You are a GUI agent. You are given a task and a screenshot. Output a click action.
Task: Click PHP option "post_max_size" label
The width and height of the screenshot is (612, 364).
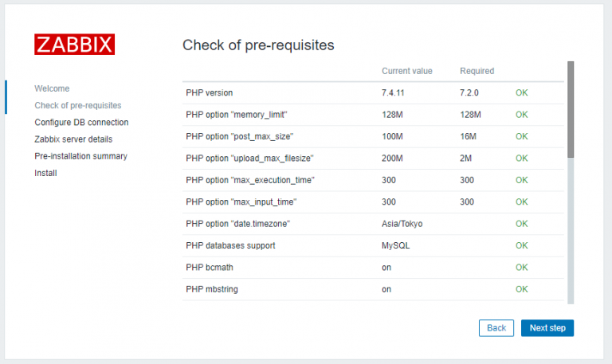(x=239, y=136)
